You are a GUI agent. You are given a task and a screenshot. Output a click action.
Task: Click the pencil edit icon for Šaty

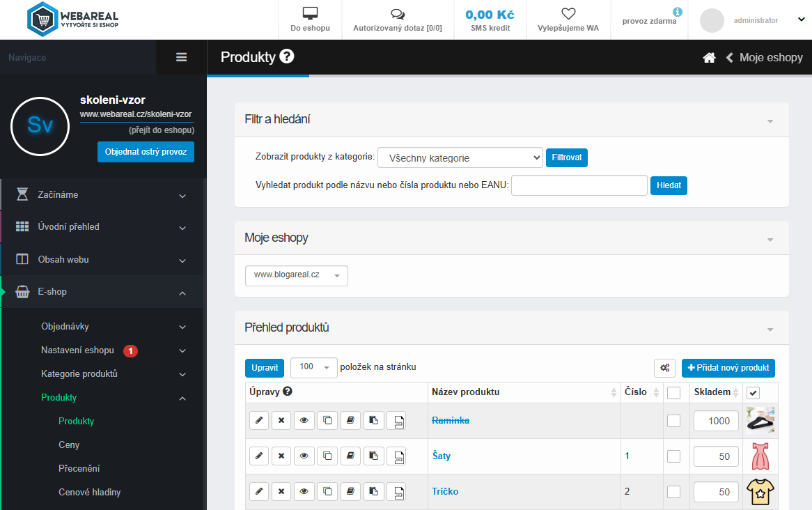coord(258,456)
